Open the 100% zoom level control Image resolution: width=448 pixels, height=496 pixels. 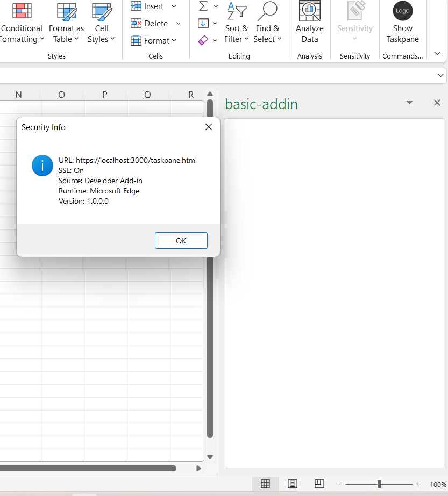click(x=438, y=484)
